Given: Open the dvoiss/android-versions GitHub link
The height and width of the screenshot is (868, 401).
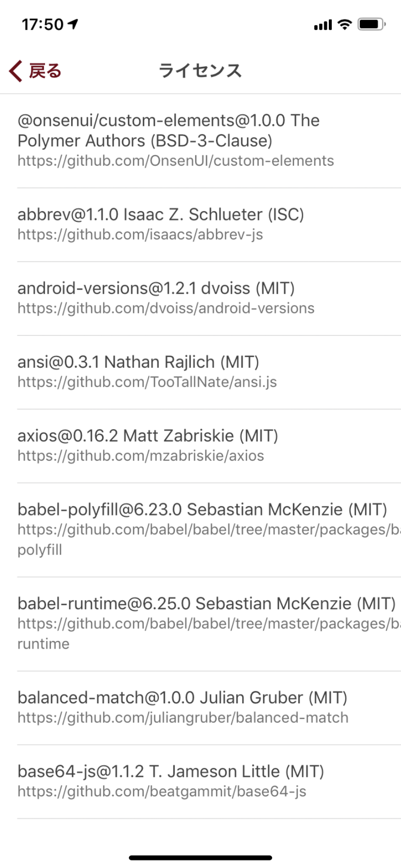Looking at the screenshot, I should (166, 308).
